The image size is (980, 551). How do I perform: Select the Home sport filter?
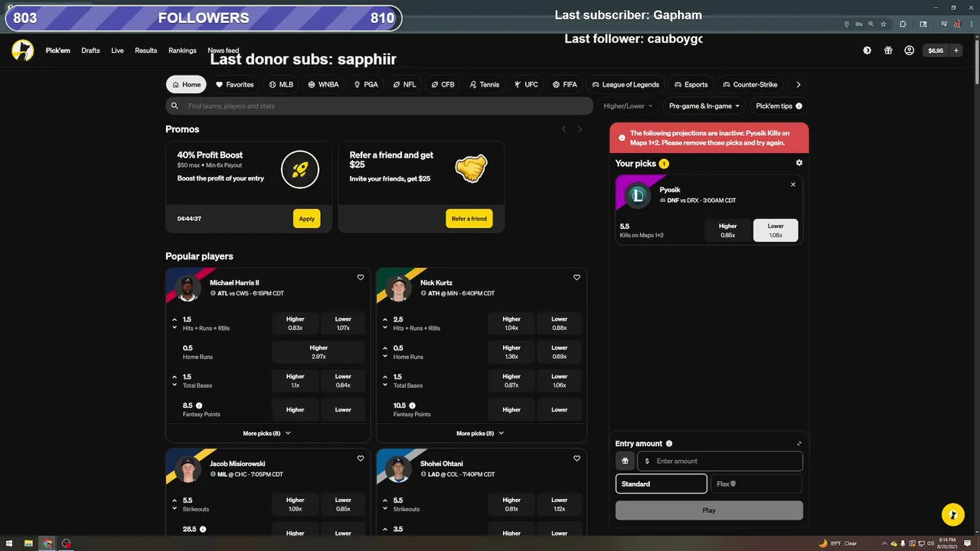186,84
